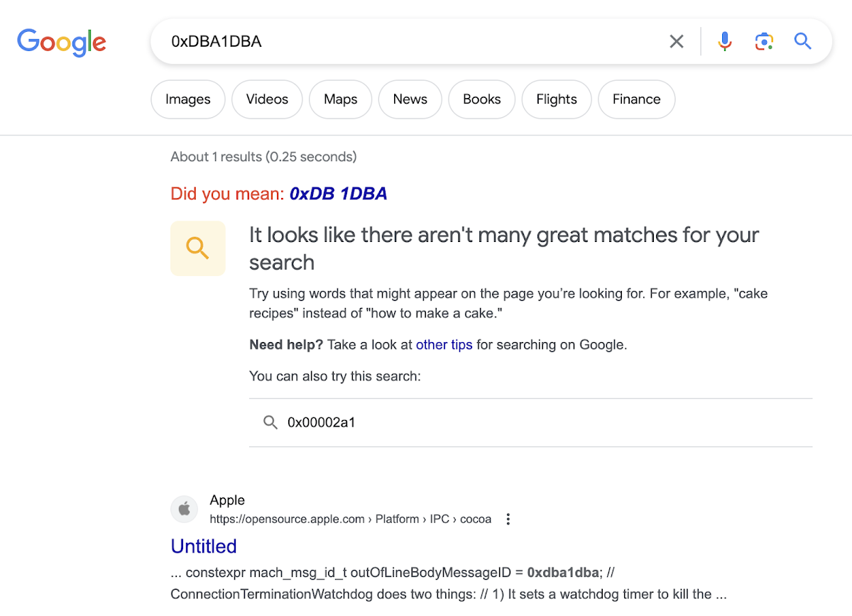This screenshot has width=852, height=616.
Task: Switch to the Images tab
Action: click(187, 99)
